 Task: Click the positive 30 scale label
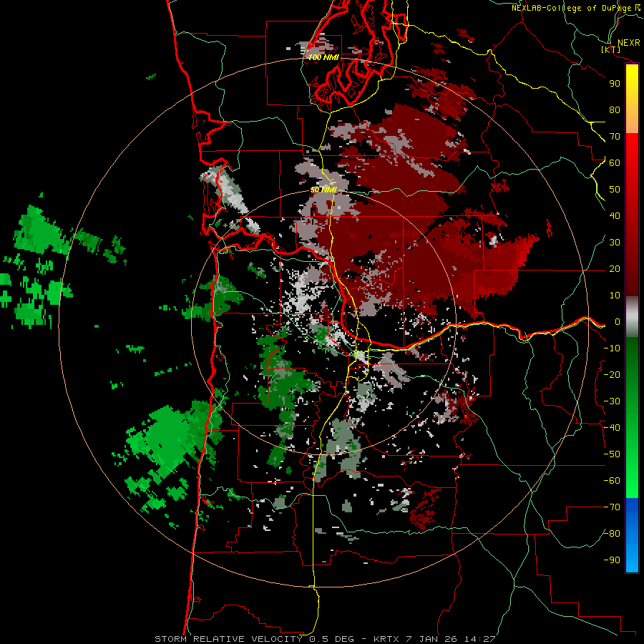tap(615, 243)
